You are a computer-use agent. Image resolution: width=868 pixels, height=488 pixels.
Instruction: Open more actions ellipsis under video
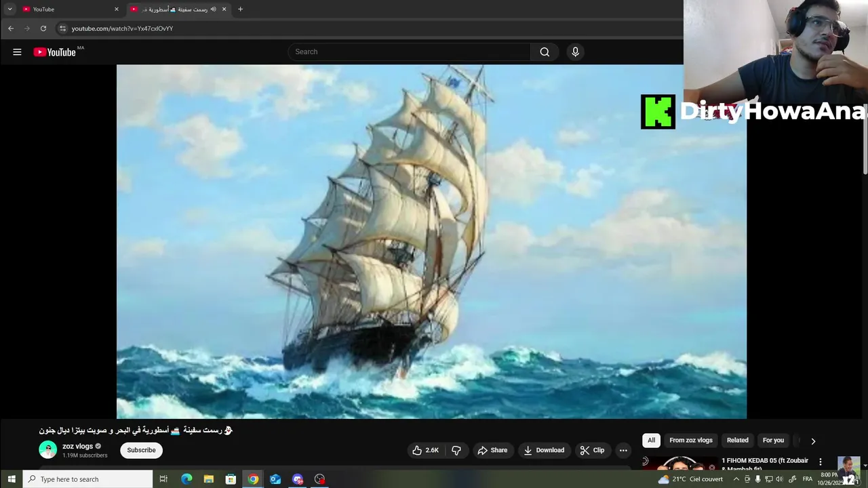(623, 450)
